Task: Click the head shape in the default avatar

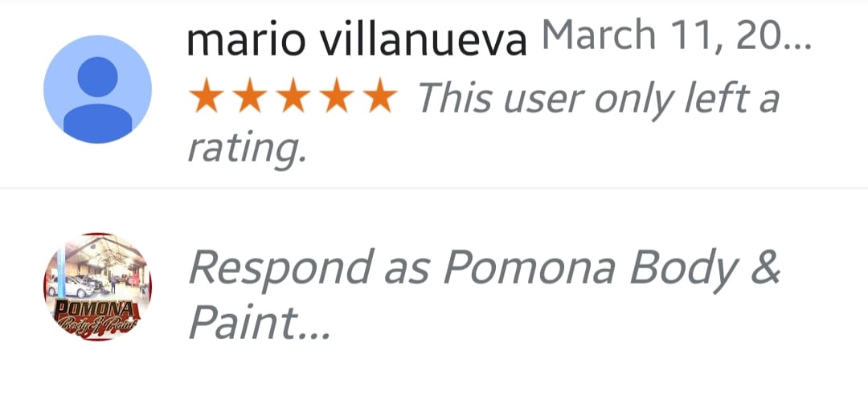Action: coord(97,74)
